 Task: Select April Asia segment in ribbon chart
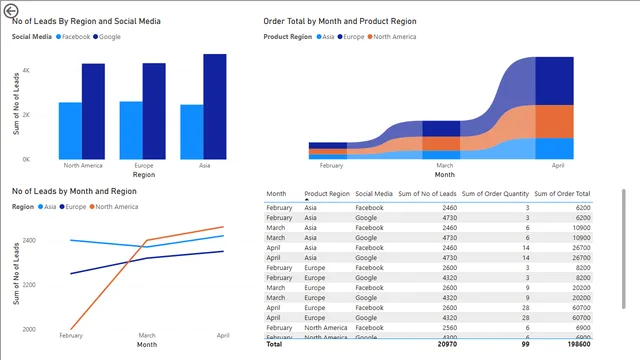pyautogui.click(x=554, y=149)
